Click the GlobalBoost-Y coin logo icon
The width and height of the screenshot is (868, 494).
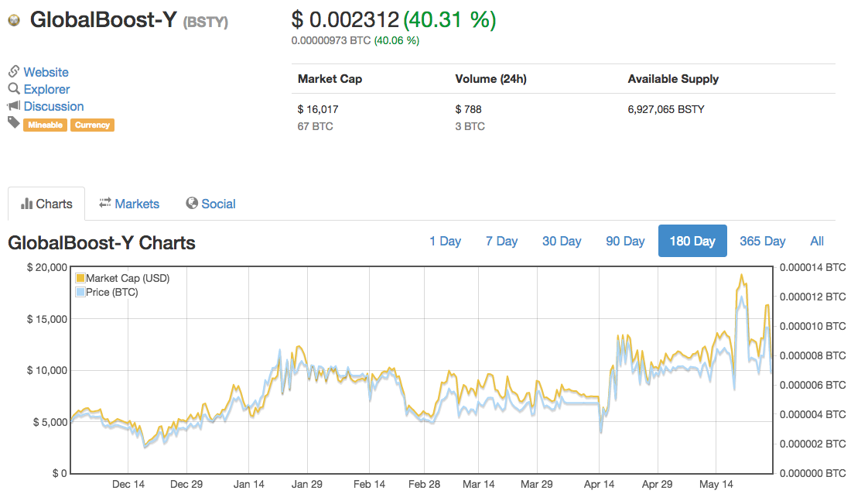point(14,20)
